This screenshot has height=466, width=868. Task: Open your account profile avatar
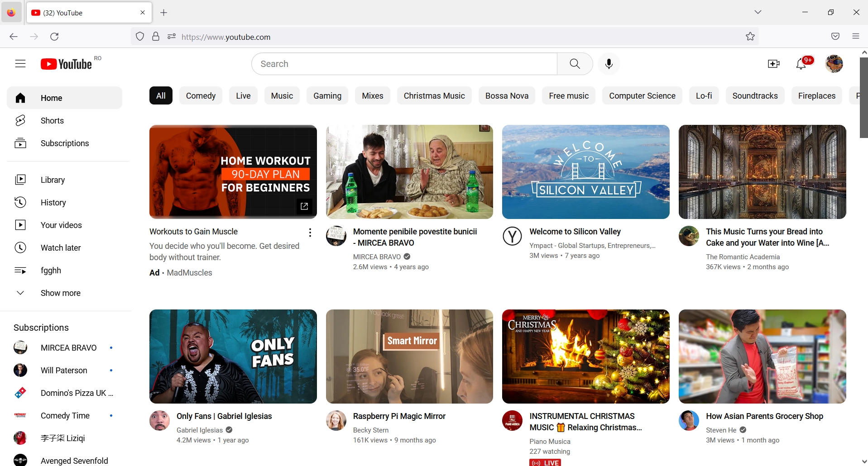pos(834,64)
